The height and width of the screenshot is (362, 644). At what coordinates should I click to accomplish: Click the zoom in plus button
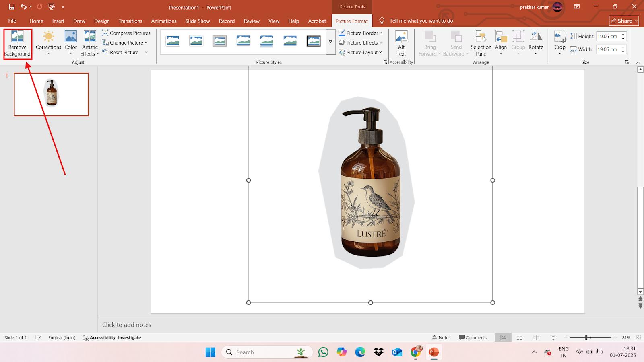615,337
